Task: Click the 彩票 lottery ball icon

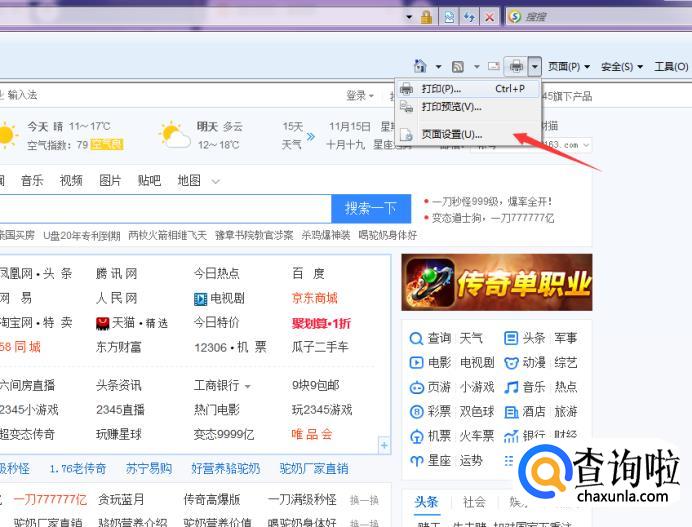Action: 416,412
